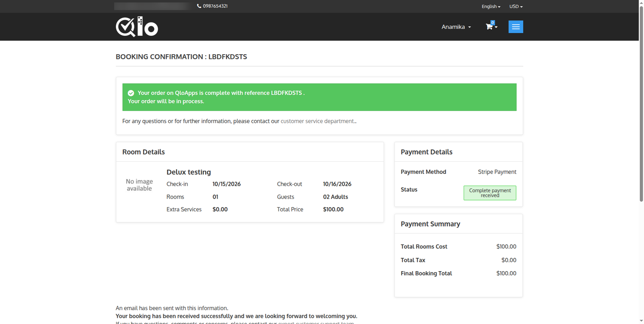The height and width of the screenshot is (324, 644).
Task: Open the Anamika account dropdown
Action: pos(456,27)
